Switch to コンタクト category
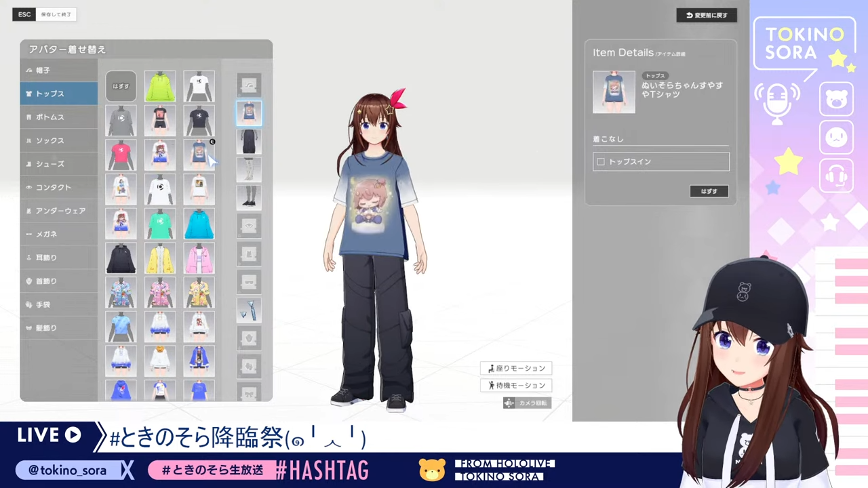The width and height of the screenshot is (868, 488). (59, 187)
